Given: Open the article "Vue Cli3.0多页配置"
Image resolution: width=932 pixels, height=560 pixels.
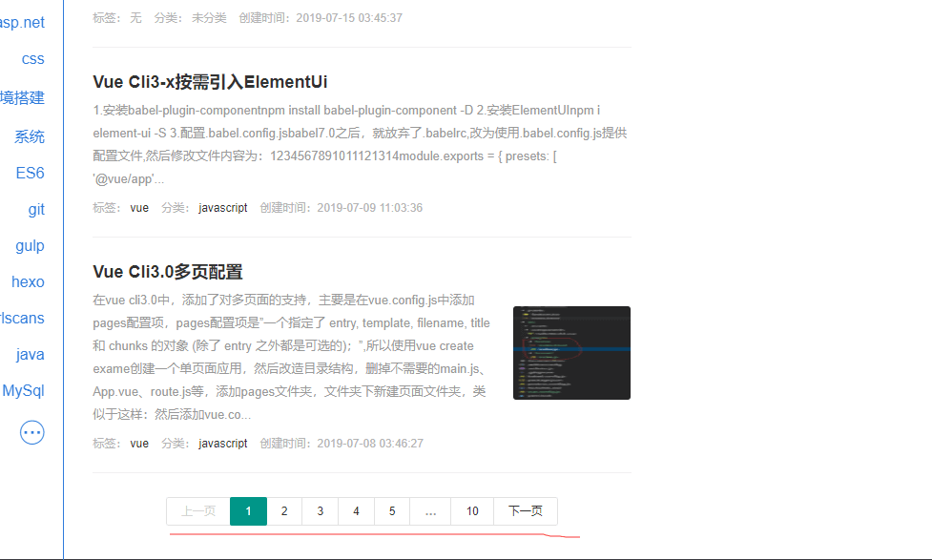Looking at the screenshot, I should (168, 272).
